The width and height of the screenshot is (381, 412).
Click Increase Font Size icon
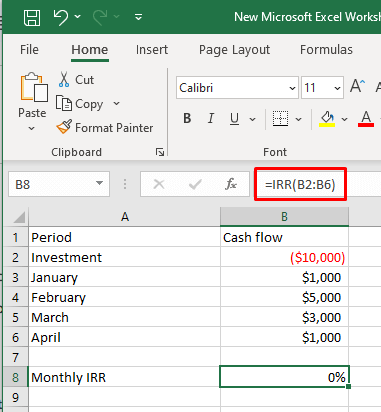(x=358, y=86)
